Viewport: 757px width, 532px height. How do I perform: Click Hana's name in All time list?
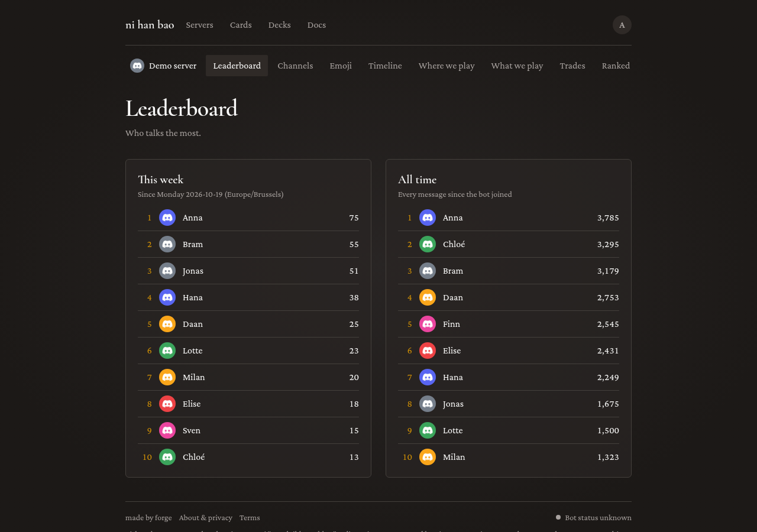453,377
